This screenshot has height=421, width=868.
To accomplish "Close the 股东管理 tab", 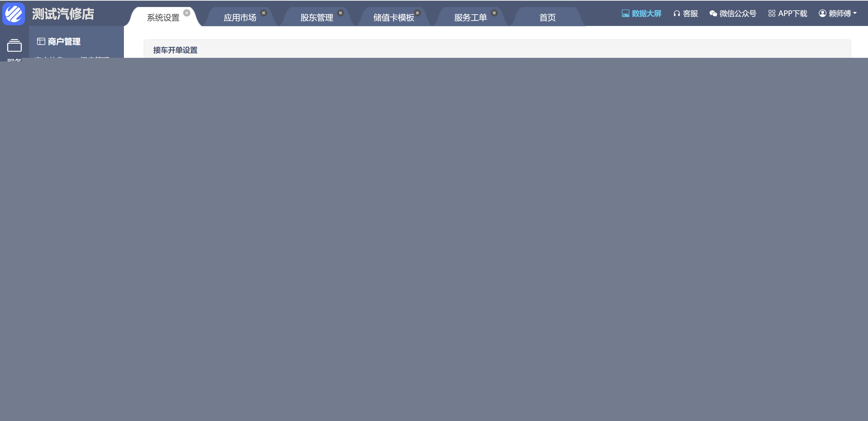I will click(340, 13).
